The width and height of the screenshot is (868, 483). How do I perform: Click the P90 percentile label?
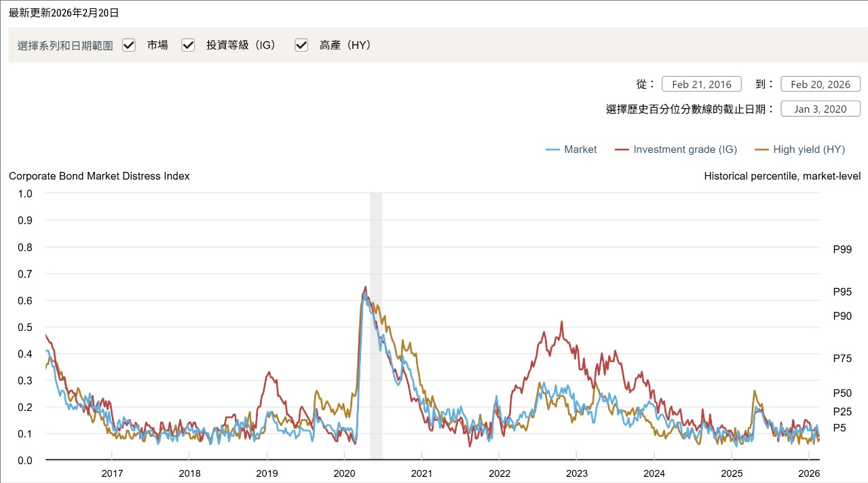pyautogui.click(x=842, y=316)
